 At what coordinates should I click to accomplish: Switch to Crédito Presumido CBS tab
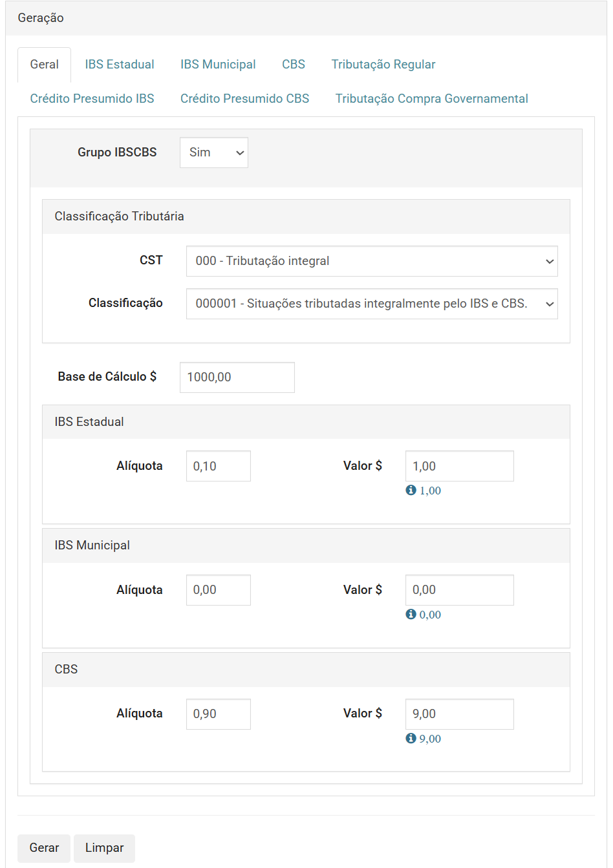pyautogui.click(x=244, y=99)
